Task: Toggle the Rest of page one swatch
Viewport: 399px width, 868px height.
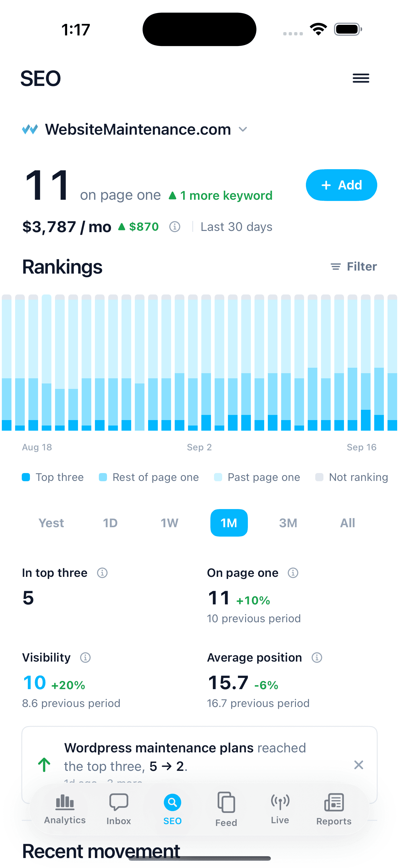Action: pos(103,477)
